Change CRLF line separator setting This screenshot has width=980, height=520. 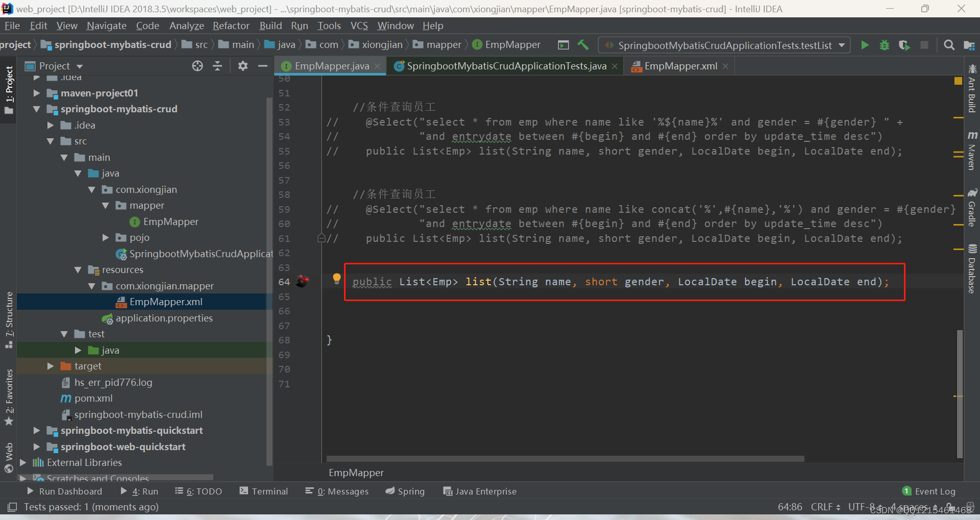point(825,507)
